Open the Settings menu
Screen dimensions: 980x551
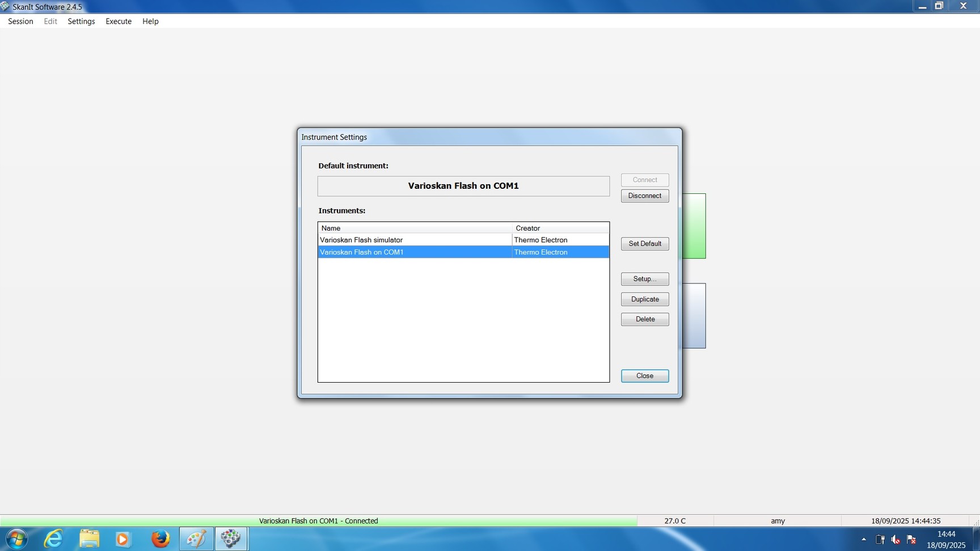[x=81, y=22]
